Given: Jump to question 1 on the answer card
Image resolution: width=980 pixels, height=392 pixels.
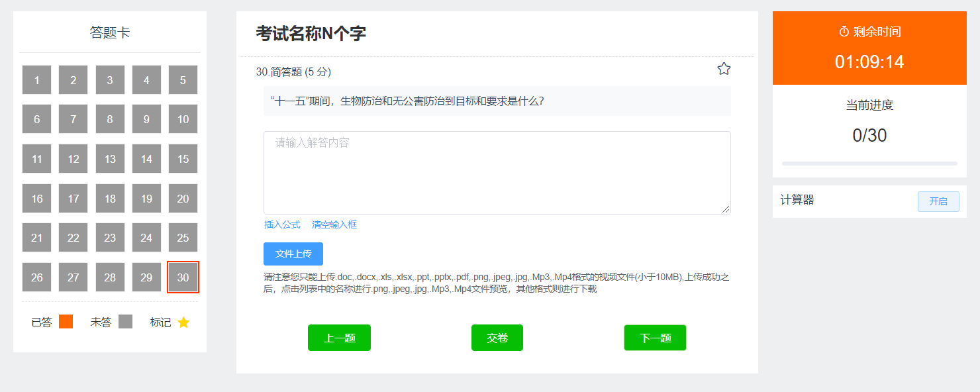Looking at the screenshot, I should point(37,80).
